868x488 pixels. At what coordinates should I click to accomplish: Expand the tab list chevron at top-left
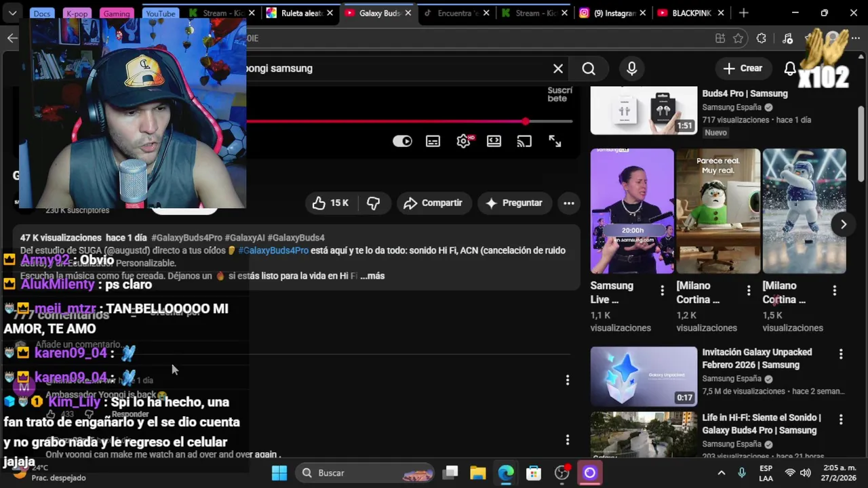[x=13, y=13]
